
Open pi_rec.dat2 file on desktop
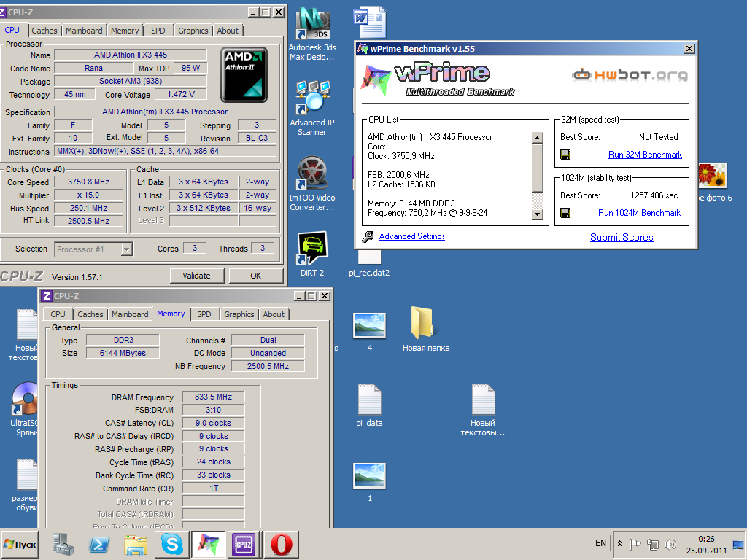(x=370, y=262)
